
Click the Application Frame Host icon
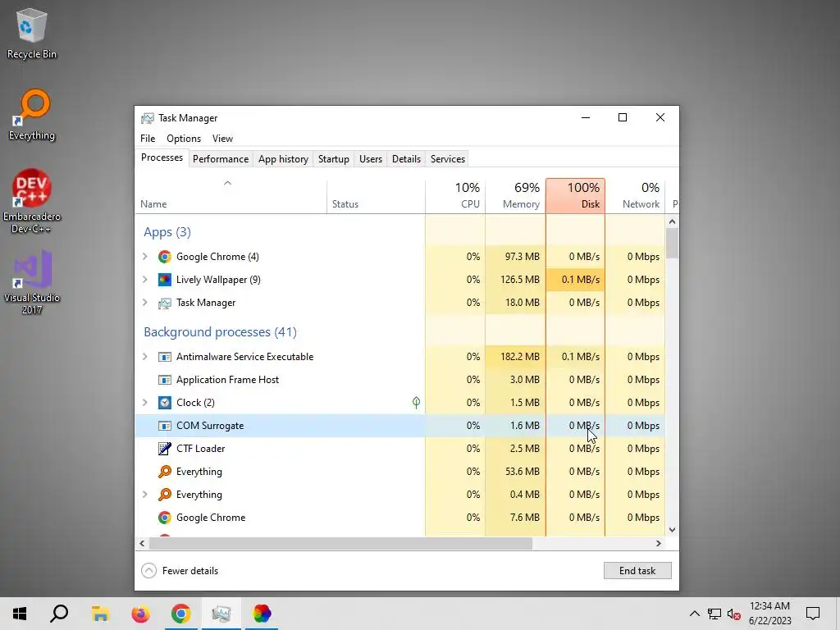tap(164, 380)
